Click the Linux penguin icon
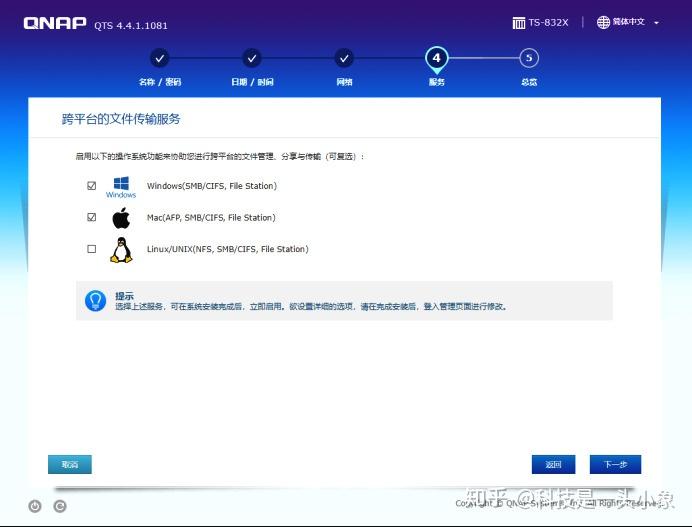692x527 pixels. [121, 250]
